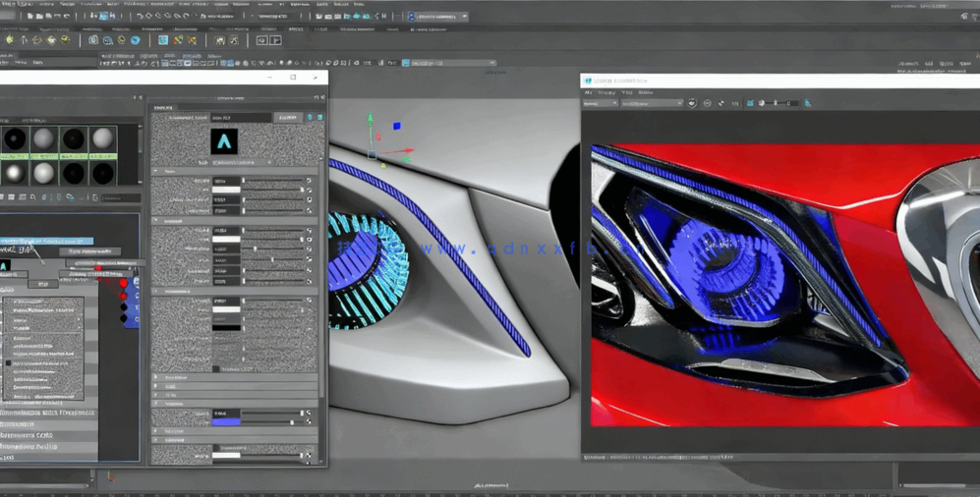
Task: Toggle the small checkbox below the black color swatch
Action: click(216, 369)
